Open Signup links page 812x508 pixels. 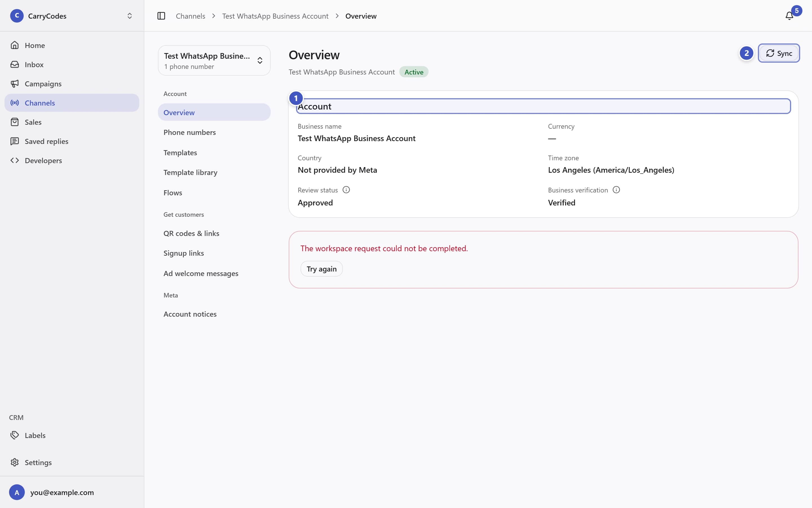214,253
